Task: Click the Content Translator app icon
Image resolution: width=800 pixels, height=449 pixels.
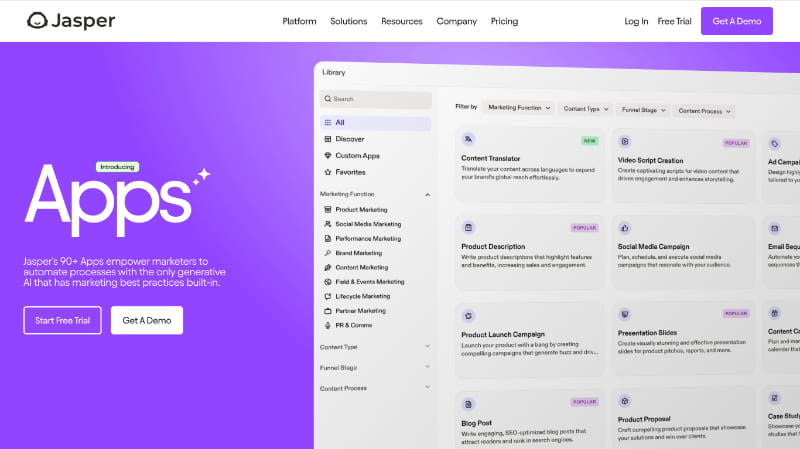Action: coord(468,140)
